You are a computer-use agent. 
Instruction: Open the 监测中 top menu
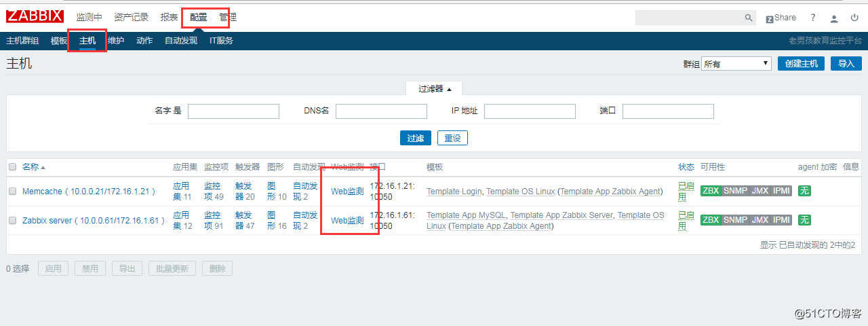(89, 18)
